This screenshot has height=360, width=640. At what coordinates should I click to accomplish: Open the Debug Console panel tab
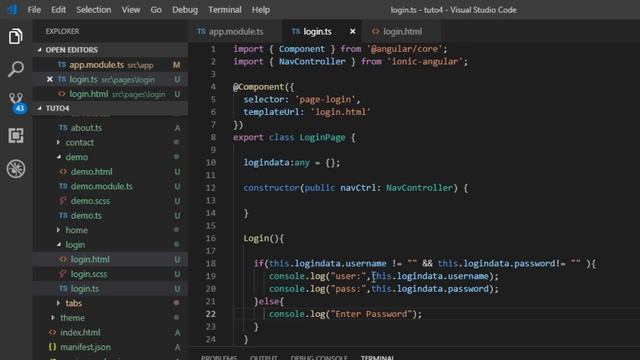click(319, 357)
